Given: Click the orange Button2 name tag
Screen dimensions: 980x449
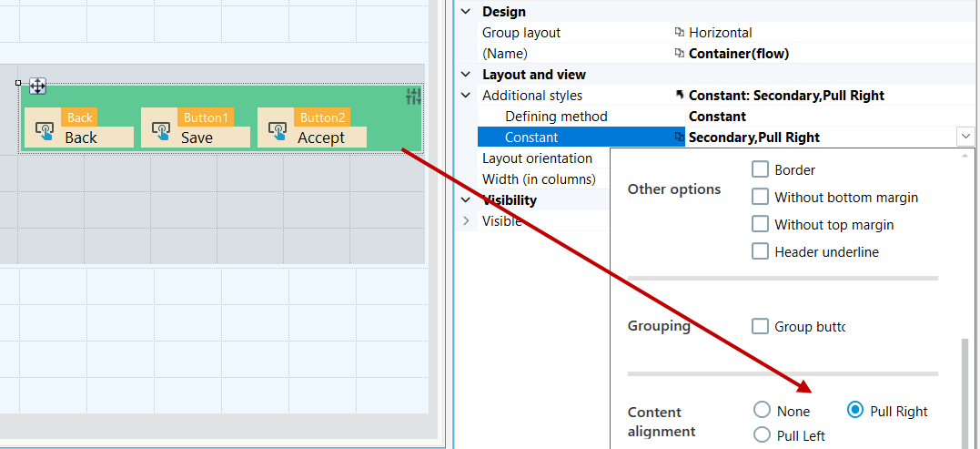Looking at the screenshot, I should click(x=322, y=117).
